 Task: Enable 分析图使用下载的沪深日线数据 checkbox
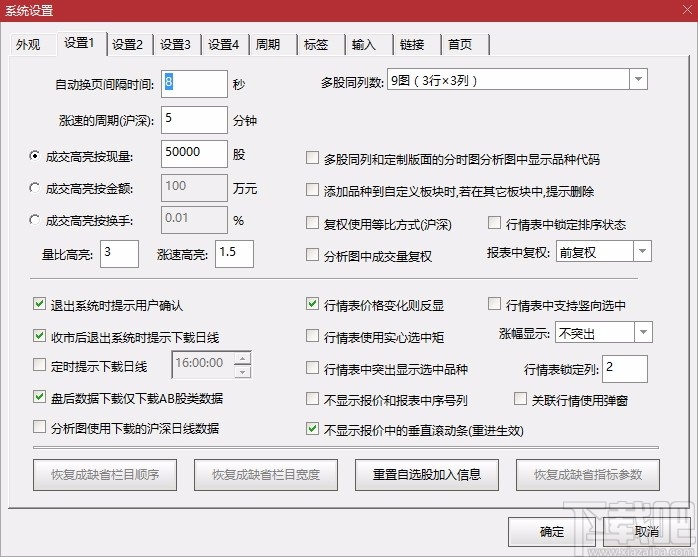click(x=39, y=427)
